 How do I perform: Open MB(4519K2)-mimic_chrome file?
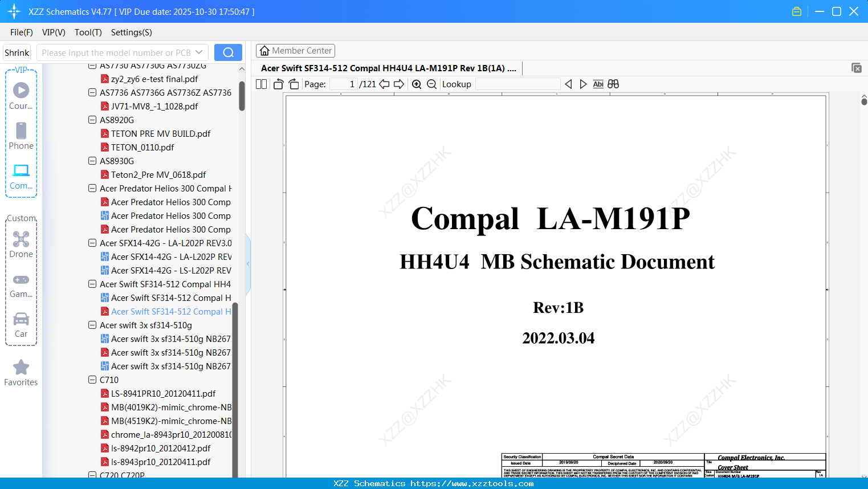point(171,421)
